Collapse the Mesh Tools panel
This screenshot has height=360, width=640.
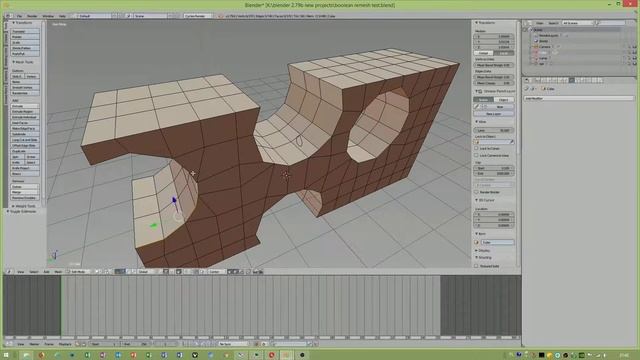point(23,62)
